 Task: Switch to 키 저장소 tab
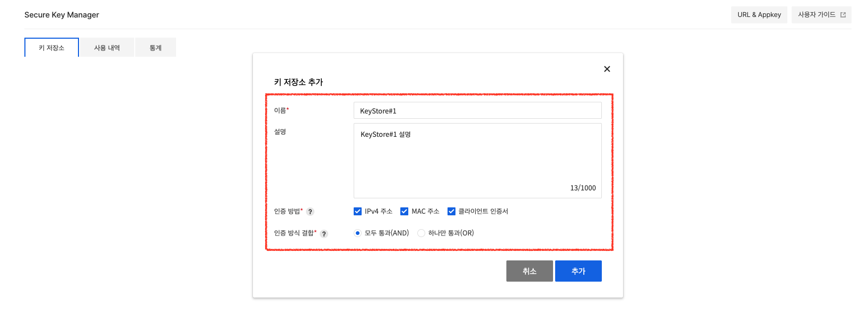pos(51,48)
